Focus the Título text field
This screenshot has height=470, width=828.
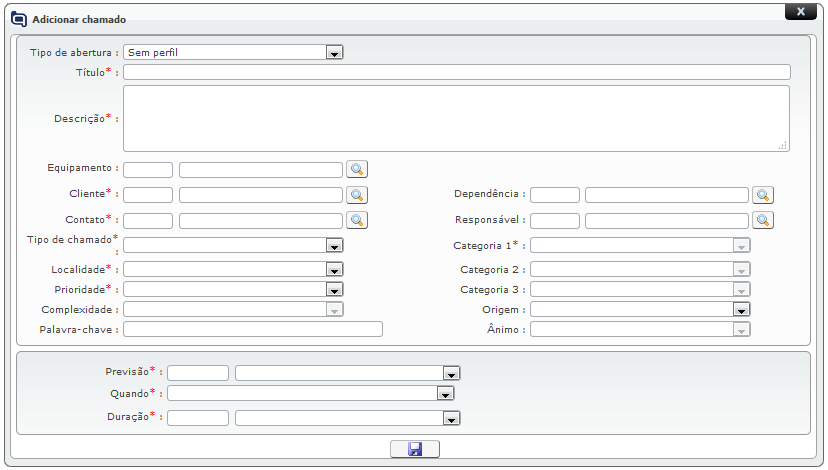[x=457, y=72]
